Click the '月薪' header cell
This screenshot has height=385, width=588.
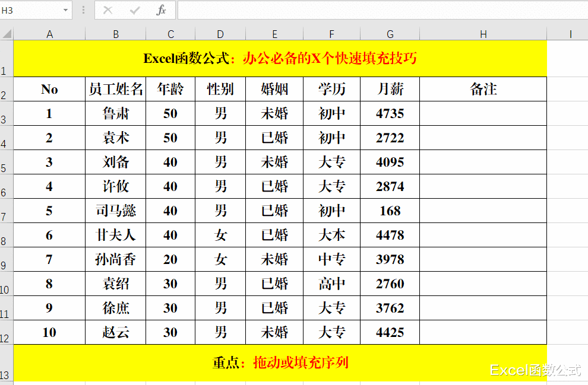390,89
